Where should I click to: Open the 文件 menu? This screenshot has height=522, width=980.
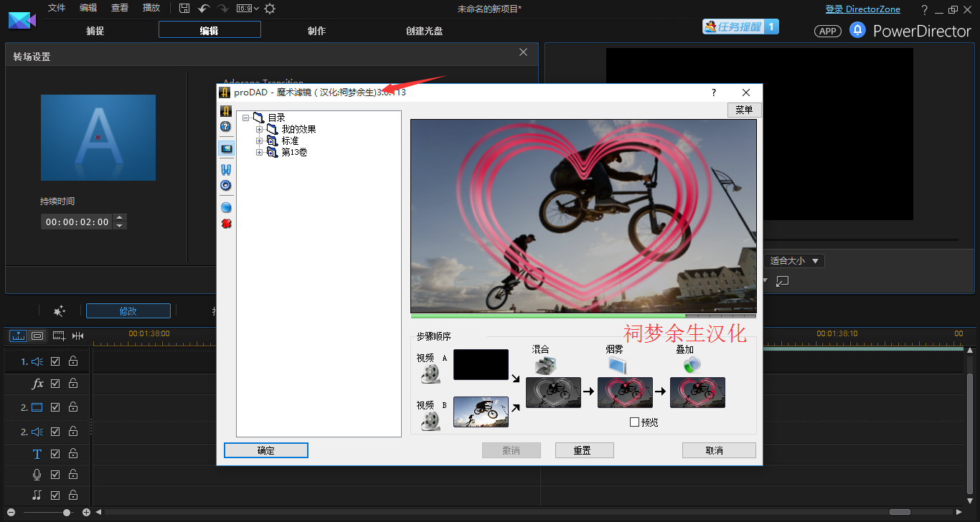[x=57, y=8]
